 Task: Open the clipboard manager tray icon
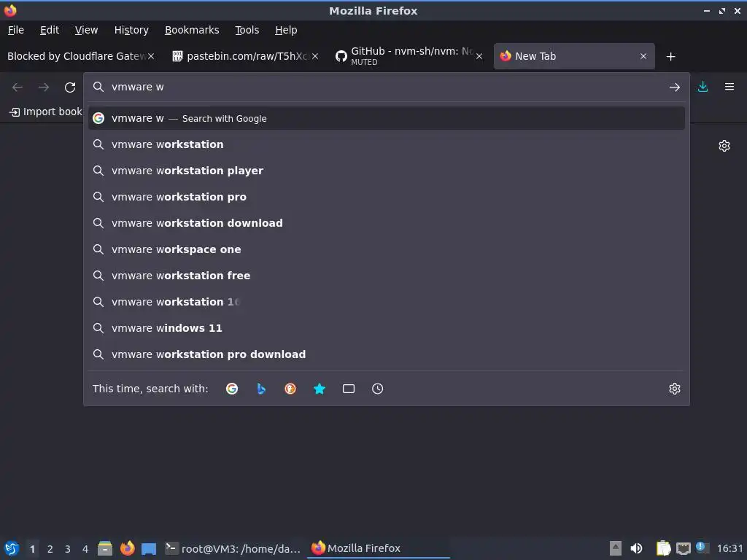tap(663, 548)
